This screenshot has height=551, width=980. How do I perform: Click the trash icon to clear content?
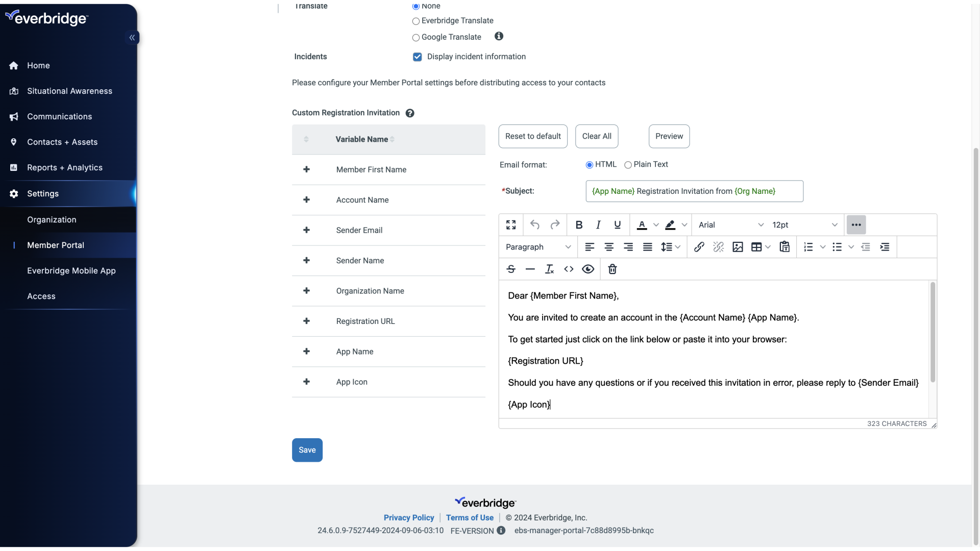point(612,269)
